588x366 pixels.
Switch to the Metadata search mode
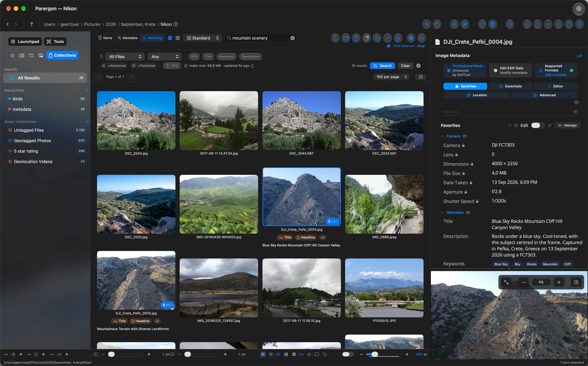coord(128,38)
